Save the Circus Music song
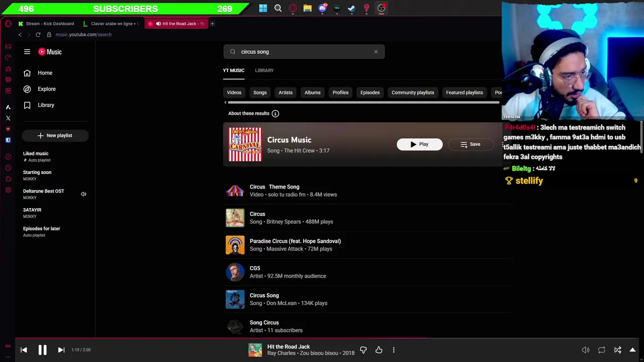The width and height of the screenshot is (644, 362). (470, 144)
